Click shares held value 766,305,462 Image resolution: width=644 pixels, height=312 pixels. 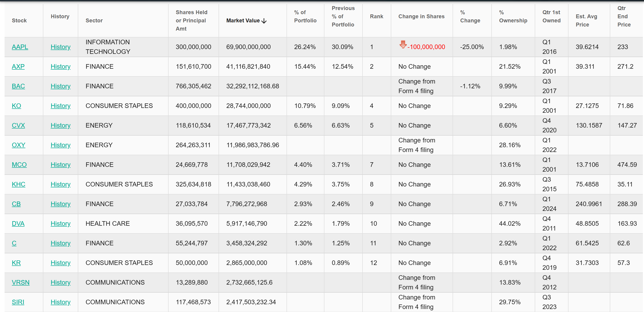pos(193,86)
